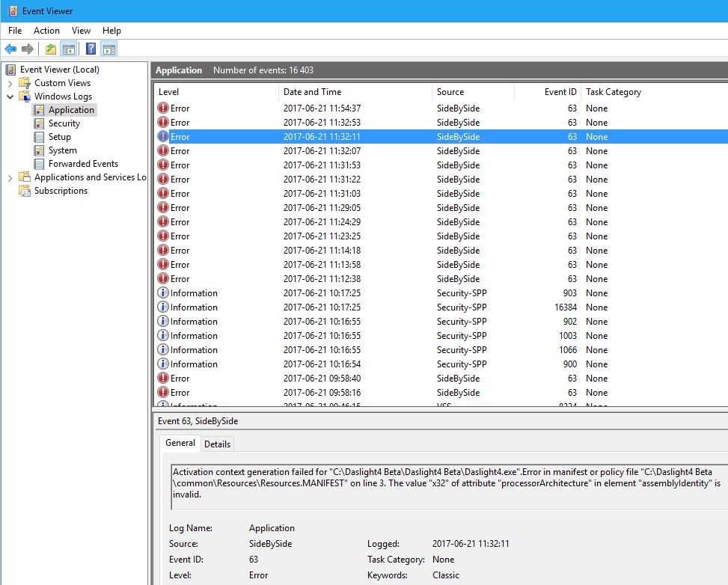Click the Application log icon in tree
This screenshot has width=728, height=585.
click(x=39, y=110)
